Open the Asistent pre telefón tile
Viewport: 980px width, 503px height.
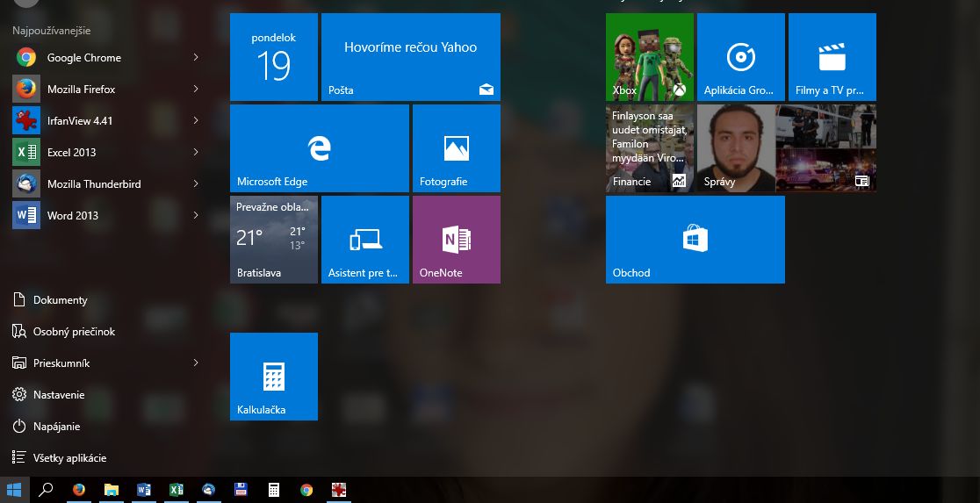365,240
